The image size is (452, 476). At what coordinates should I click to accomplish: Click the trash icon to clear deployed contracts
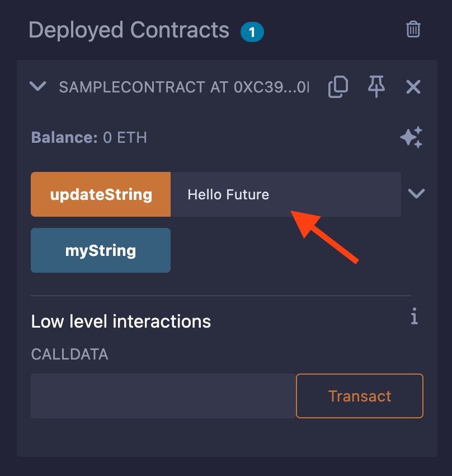click(413, 30)
